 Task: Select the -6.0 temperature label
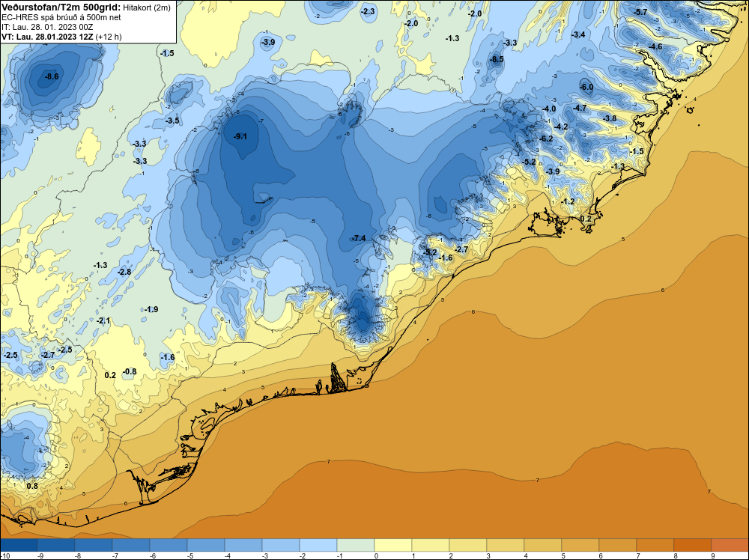pos(586,87)
